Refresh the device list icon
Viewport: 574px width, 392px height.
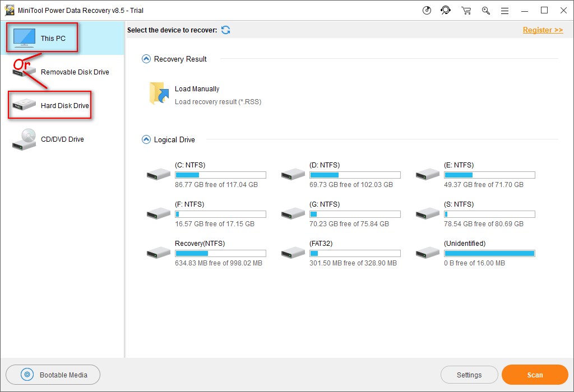226,30
